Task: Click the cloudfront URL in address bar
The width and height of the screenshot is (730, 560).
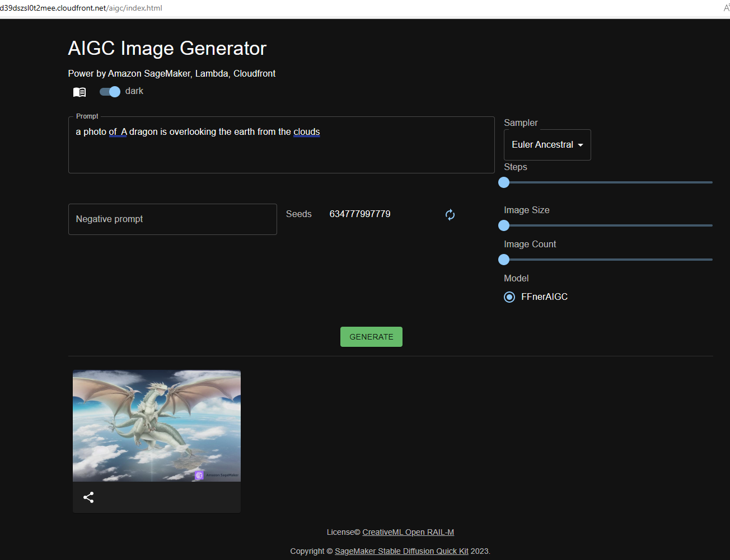Action: [81, 8]
